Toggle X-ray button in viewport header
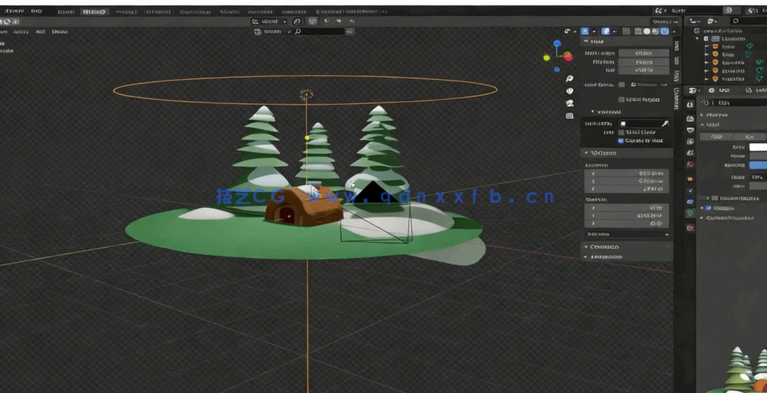Image resolution: width=767 pixels, height=393 pixels. coord(626,31)
